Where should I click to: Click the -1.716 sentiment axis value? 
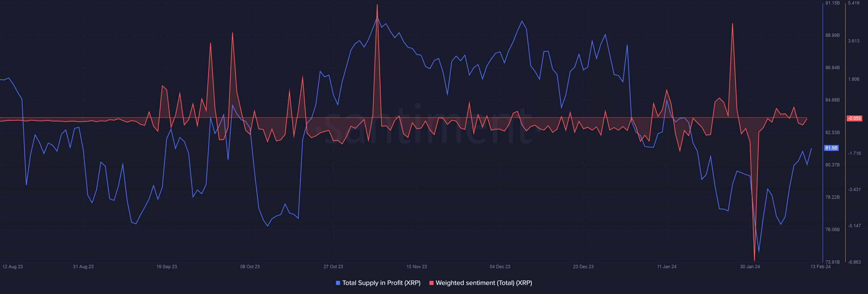pos(854,153)
